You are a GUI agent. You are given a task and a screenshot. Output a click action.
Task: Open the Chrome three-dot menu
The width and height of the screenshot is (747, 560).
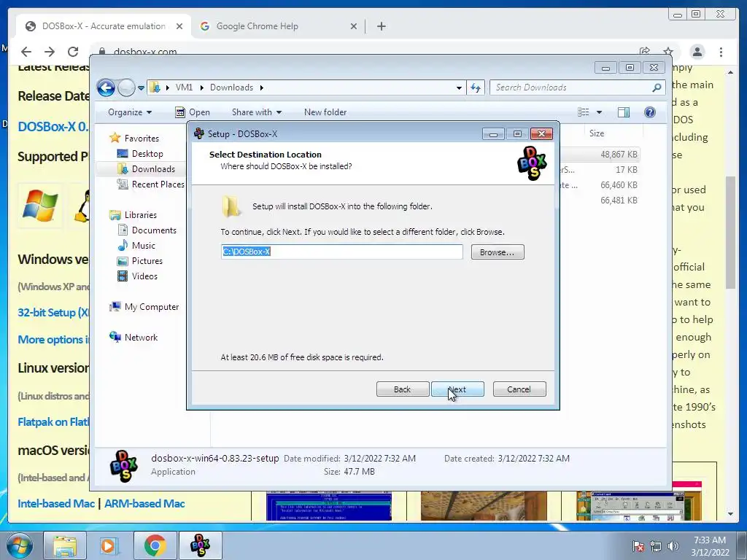pyautogui.click(x=721, y=52)
